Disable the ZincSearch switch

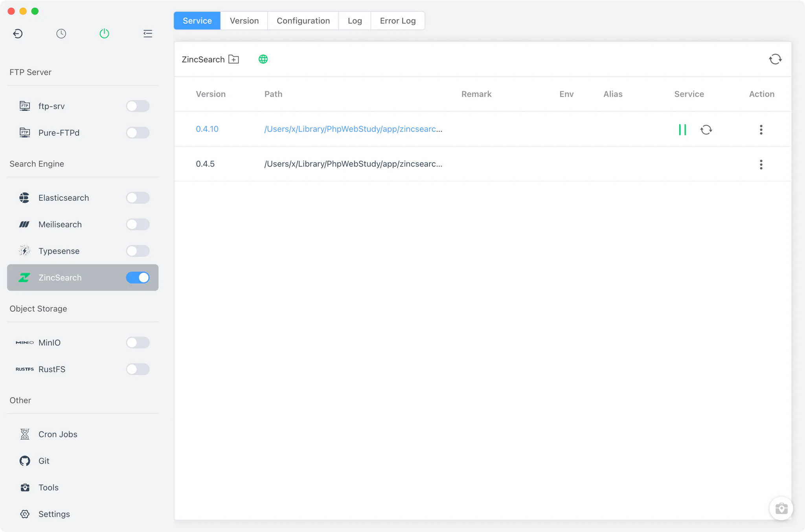tap(138, 277)
